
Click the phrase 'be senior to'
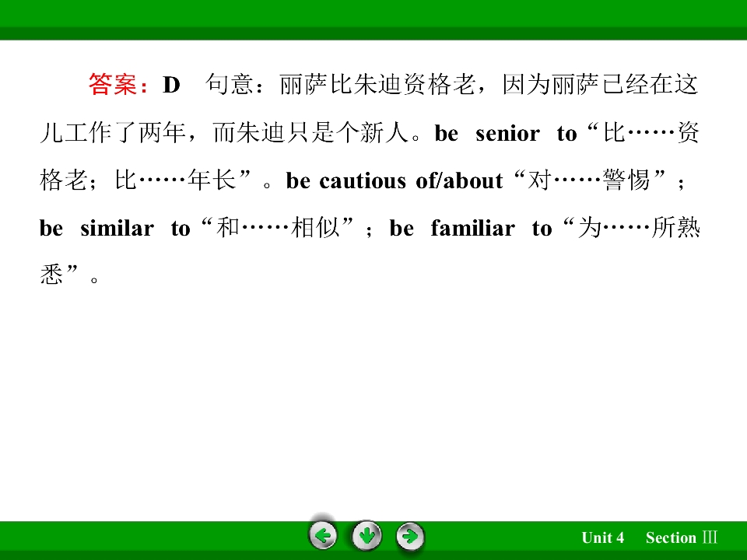pos(506,133)
